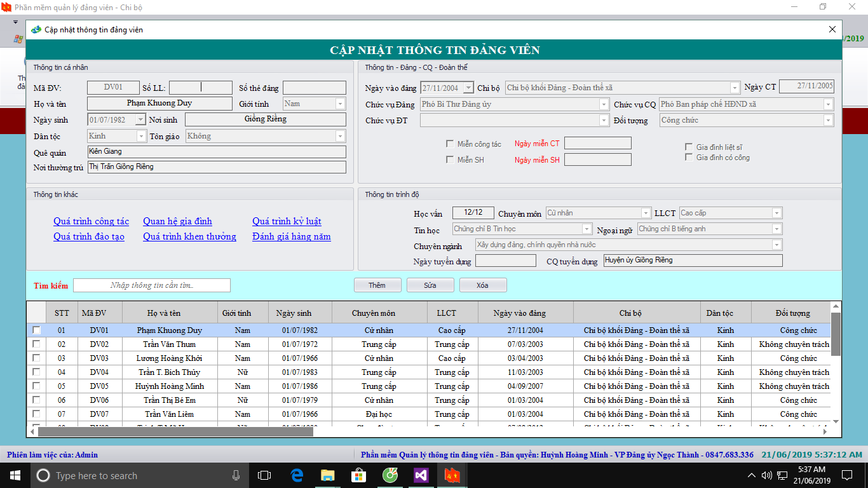Click the Ngày tuyển dụng input field

pyautogui.click(x=505, y=261)
